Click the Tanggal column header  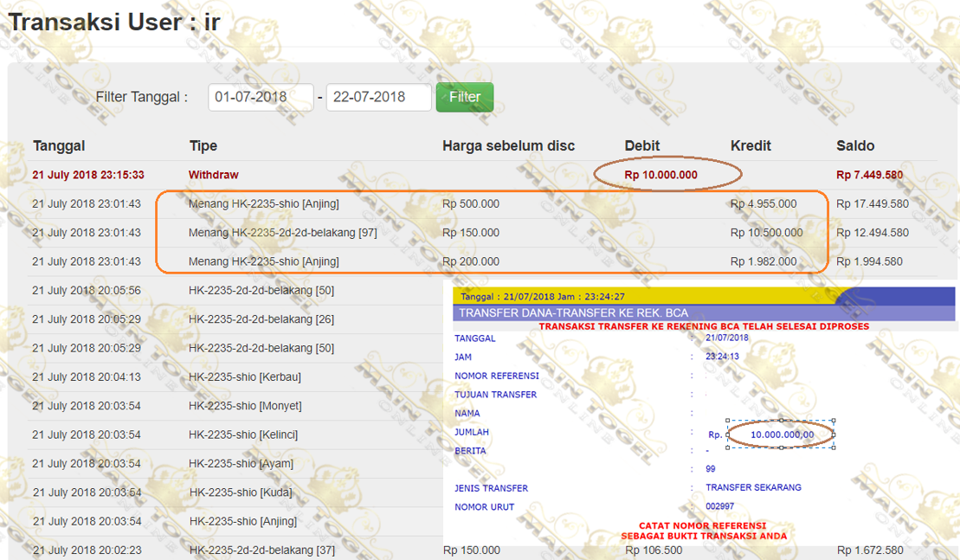[59, 145]
